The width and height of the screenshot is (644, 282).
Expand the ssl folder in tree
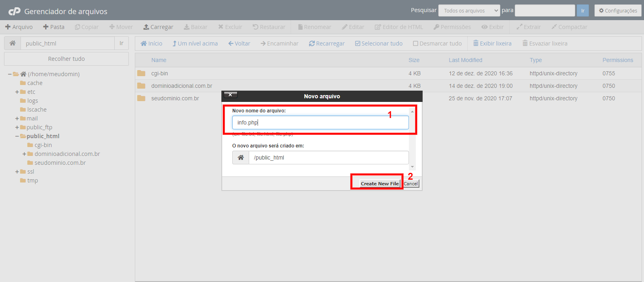17,172
